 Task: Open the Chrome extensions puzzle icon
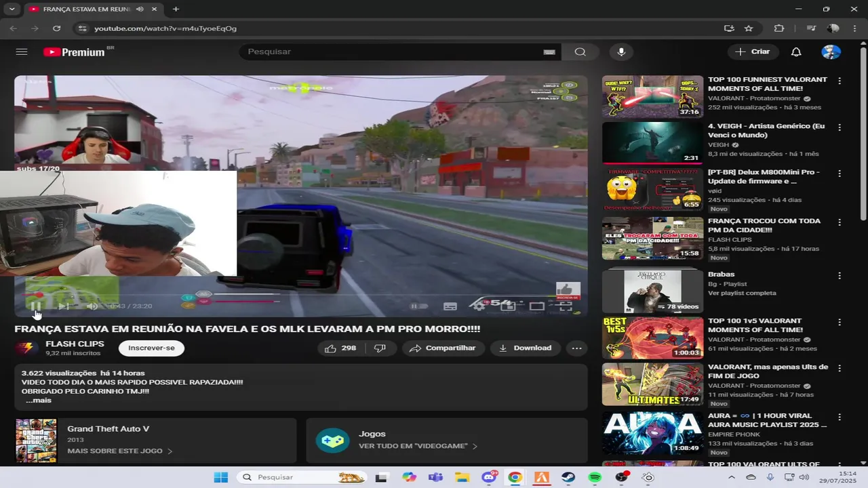pos(779,28)
